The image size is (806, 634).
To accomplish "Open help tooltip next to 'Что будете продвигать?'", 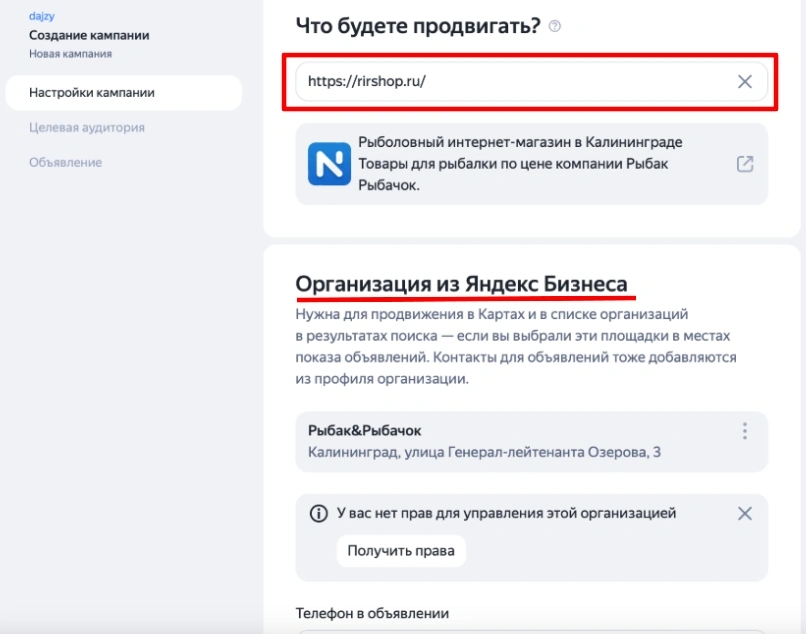I will click(555, 26).
